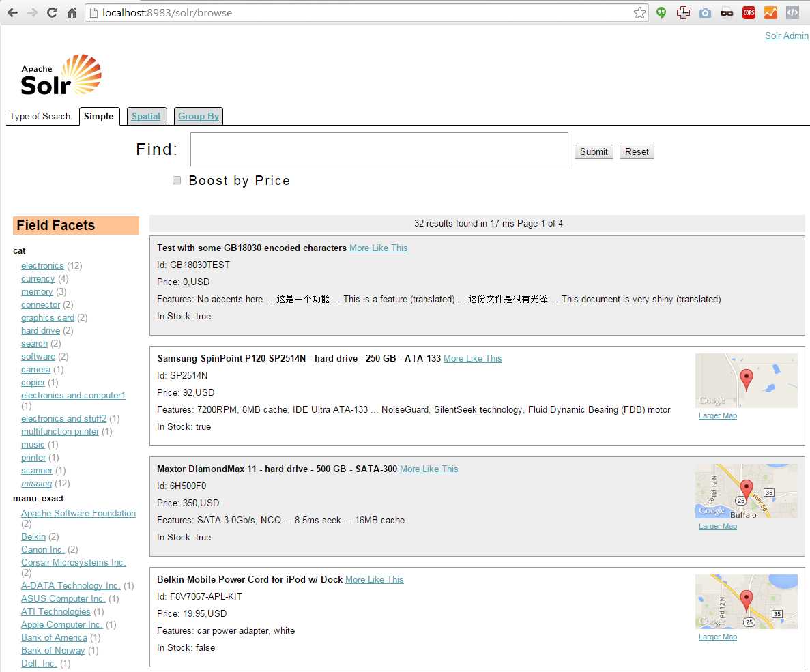The image size is (810, 672).
Task: Open the orange chart extension icon
Action: [770, 12]
